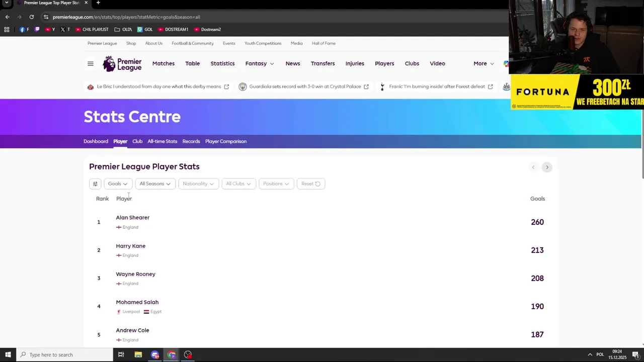Reset the stat filters

(x=311, y=184)
